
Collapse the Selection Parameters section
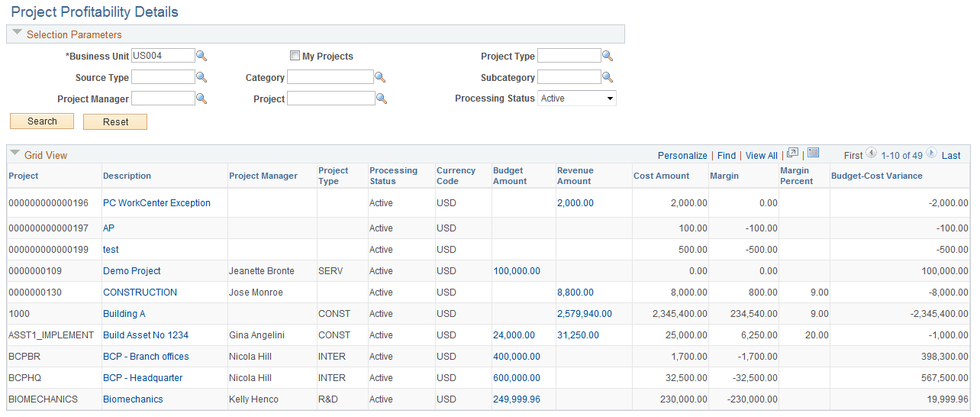17,33
